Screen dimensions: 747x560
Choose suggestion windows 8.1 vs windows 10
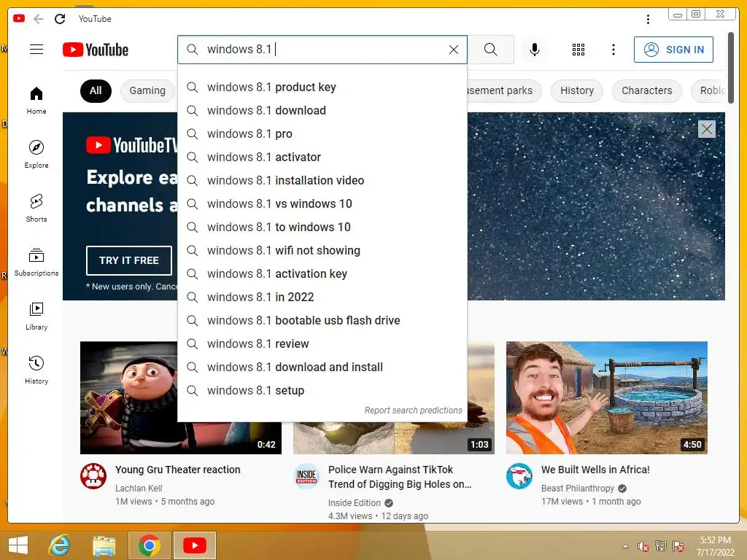pos(322,204)
